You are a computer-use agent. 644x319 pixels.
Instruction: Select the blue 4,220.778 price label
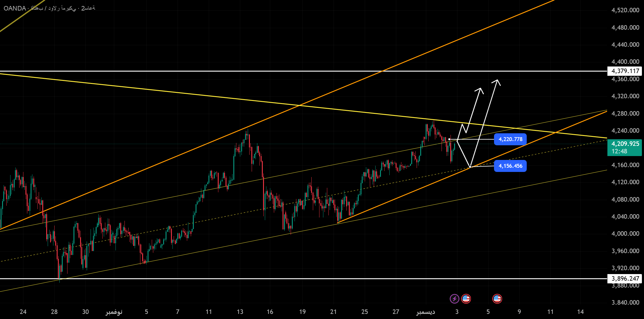coord(510,139)
